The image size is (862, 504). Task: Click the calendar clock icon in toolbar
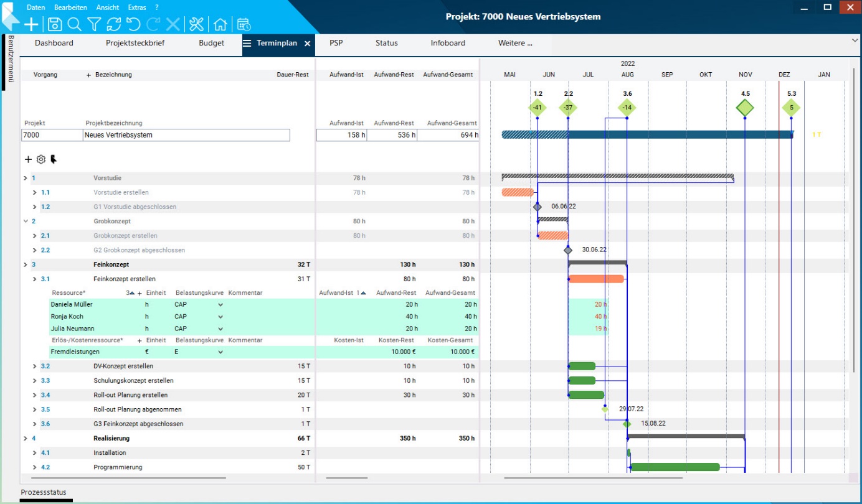click(x=244, y=24)
